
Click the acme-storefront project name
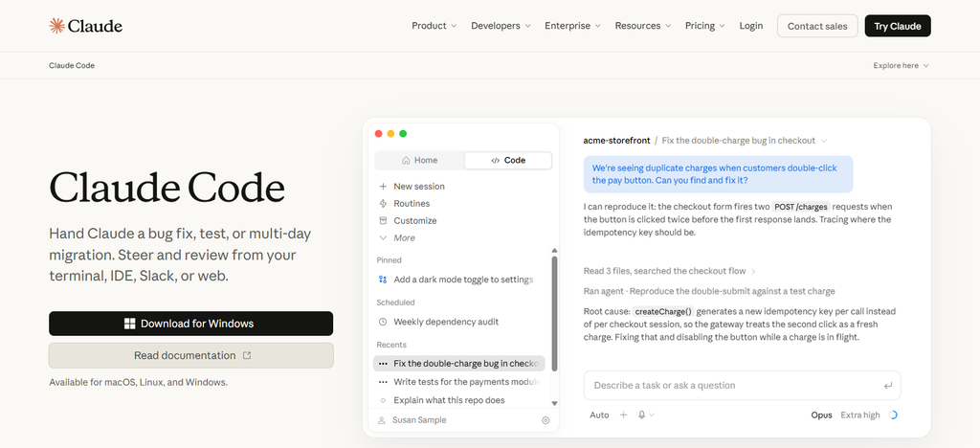point(616,141)
